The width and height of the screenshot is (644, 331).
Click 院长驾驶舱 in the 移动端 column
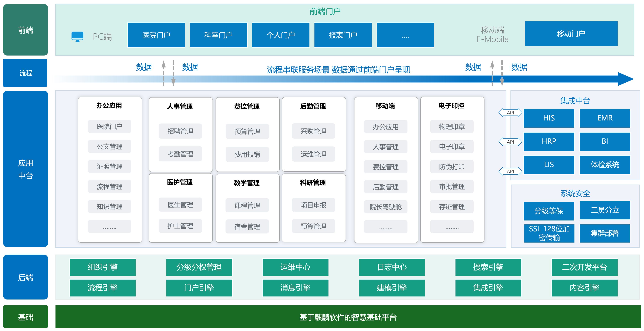click(386, 207)
